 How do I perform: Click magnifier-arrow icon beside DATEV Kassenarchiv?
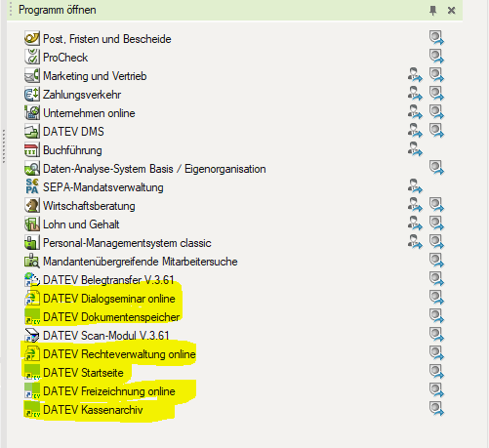click(436, 409)
